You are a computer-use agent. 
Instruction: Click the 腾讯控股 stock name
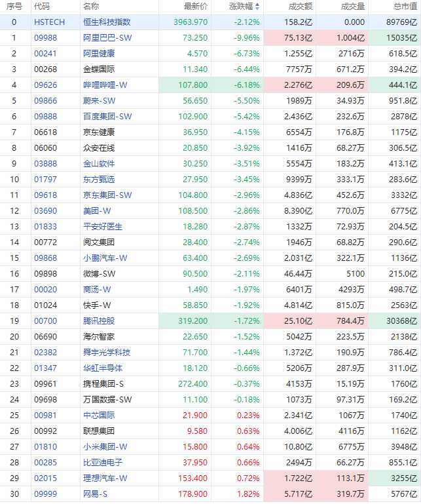99,321
